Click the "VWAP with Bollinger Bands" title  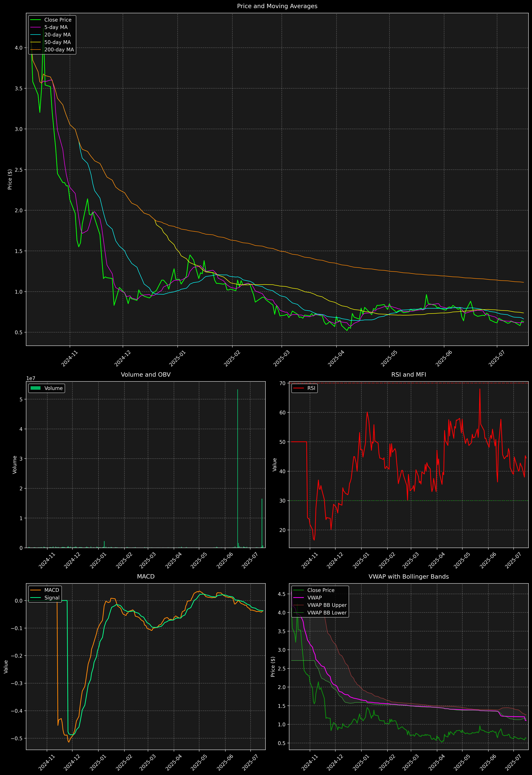409,577
